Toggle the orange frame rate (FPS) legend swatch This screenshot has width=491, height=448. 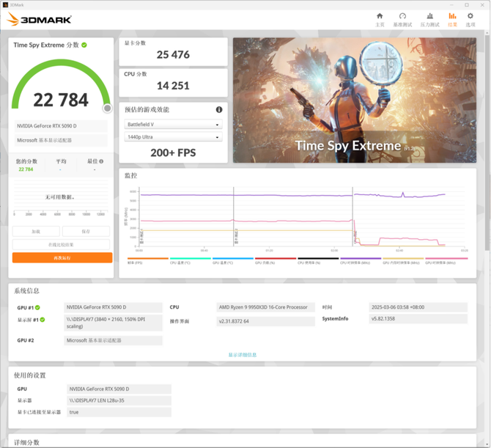[x=148, y=258]
